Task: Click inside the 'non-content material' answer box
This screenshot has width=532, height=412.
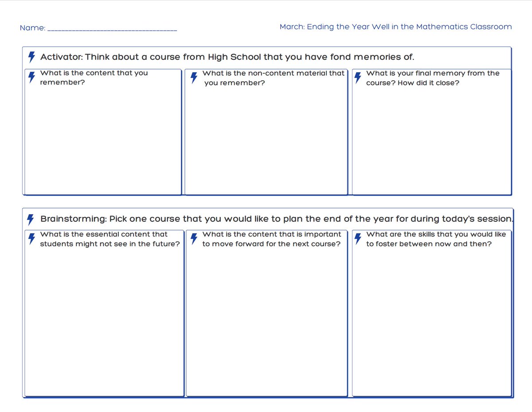Action: (266, 132)
